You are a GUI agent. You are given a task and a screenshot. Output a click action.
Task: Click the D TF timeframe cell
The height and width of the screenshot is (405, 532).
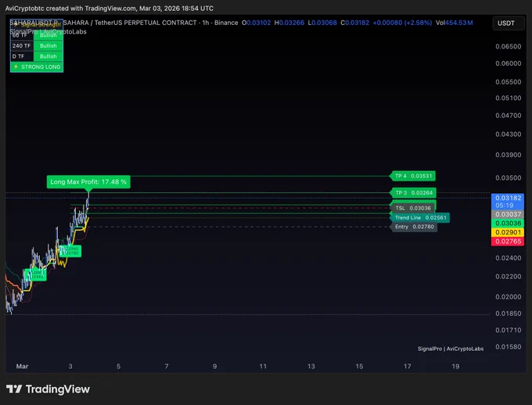(x=22, y=56)
